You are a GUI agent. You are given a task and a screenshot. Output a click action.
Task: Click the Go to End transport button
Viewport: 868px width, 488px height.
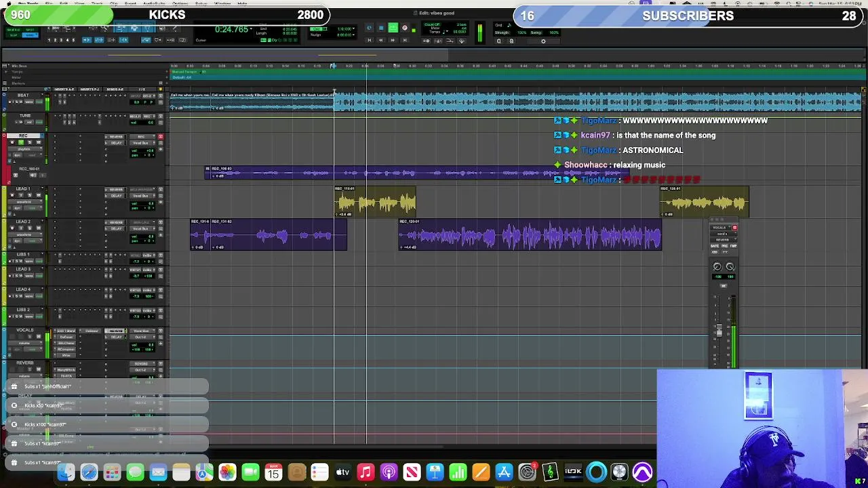pyautogui.click(x=405, y=40)
